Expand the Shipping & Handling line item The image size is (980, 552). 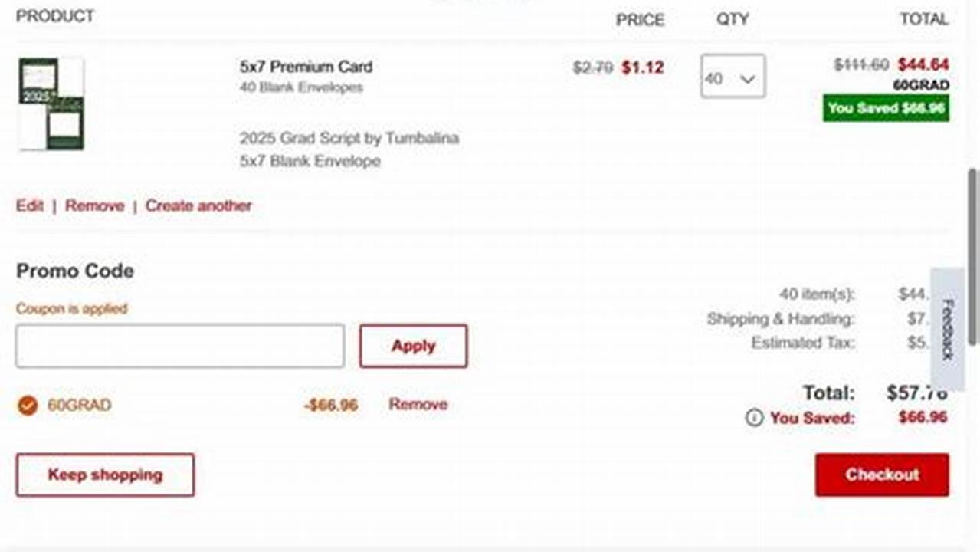[782, 319]
